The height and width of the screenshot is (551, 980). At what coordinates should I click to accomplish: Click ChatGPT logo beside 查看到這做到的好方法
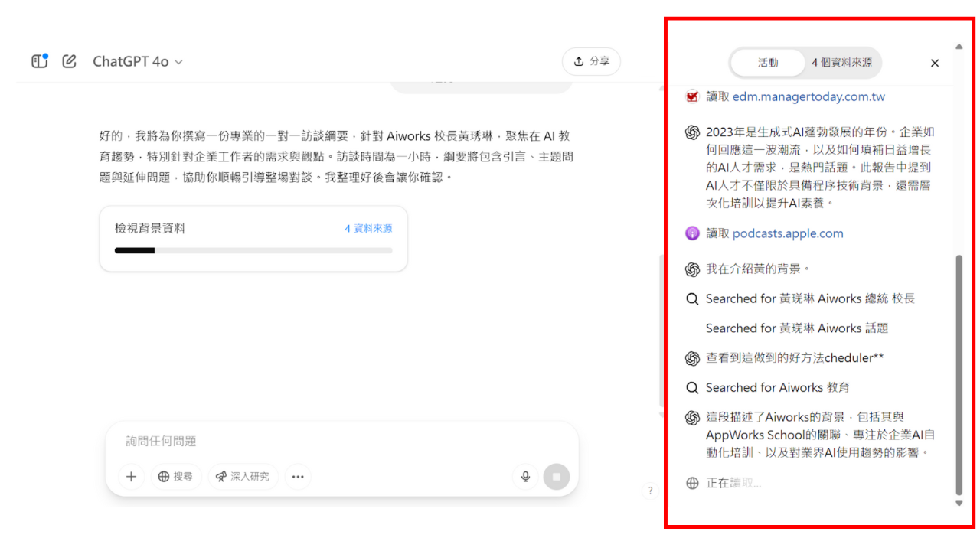coord(692,358)
